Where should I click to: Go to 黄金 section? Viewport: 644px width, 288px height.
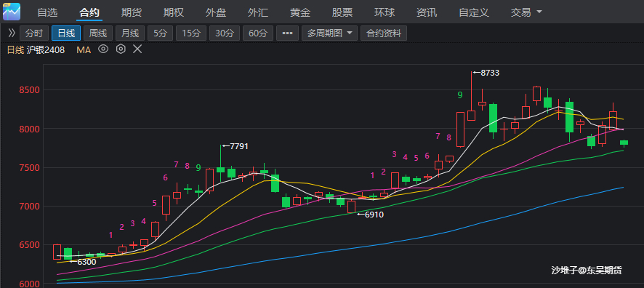[x=299, y=12]
